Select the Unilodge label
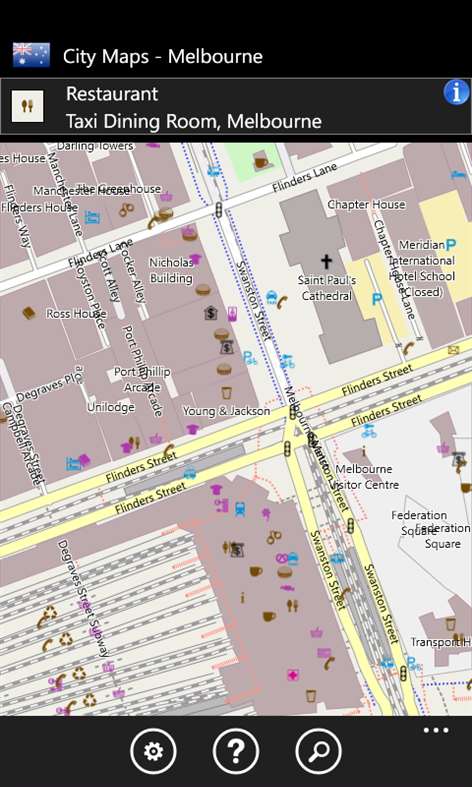Screen dimensions: 472x787 click(111, 407)
